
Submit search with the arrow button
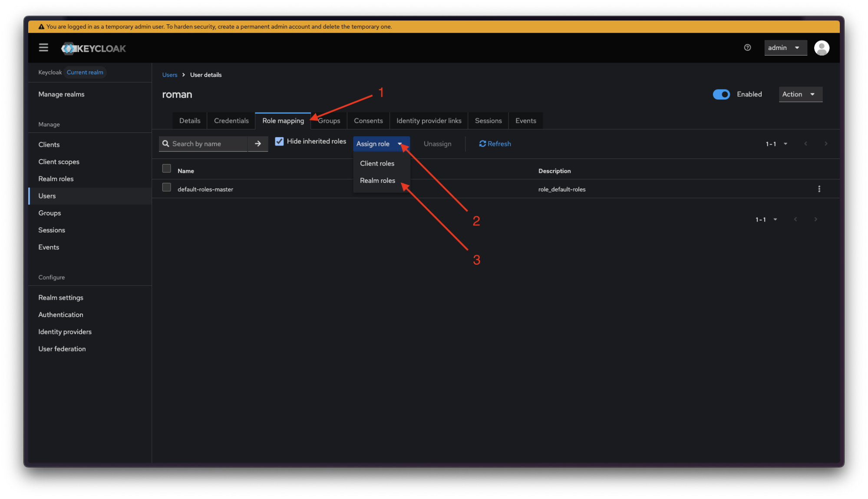pos(258,144)
